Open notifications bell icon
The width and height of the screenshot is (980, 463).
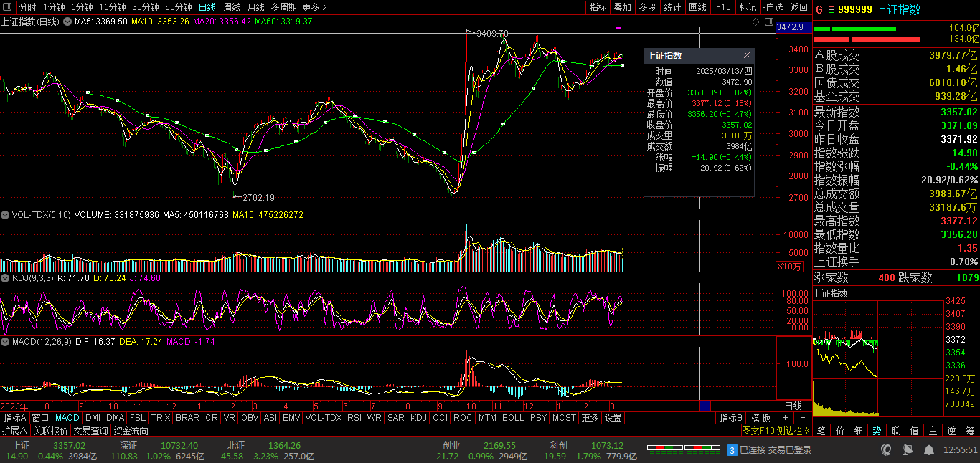coord(930,449)
